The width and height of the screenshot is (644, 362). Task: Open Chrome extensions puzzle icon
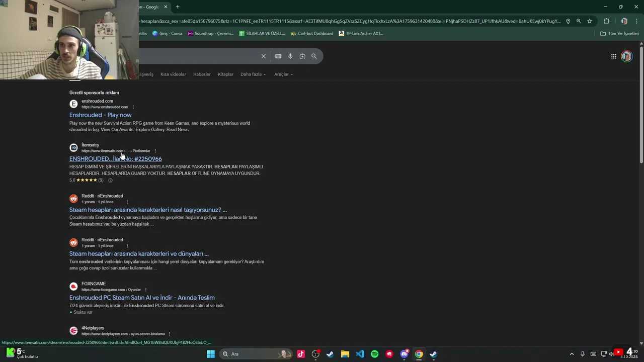click(606, 21)
